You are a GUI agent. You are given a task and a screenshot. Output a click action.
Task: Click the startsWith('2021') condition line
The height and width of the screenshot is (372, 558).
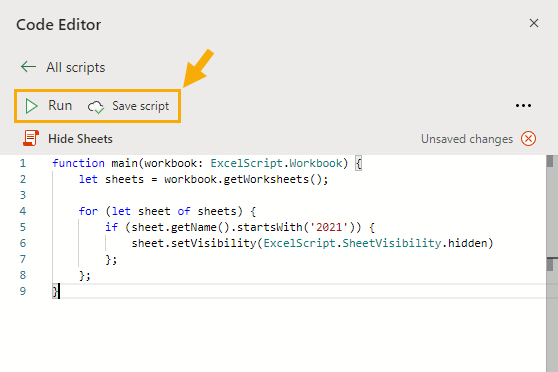tap(240, 227)
